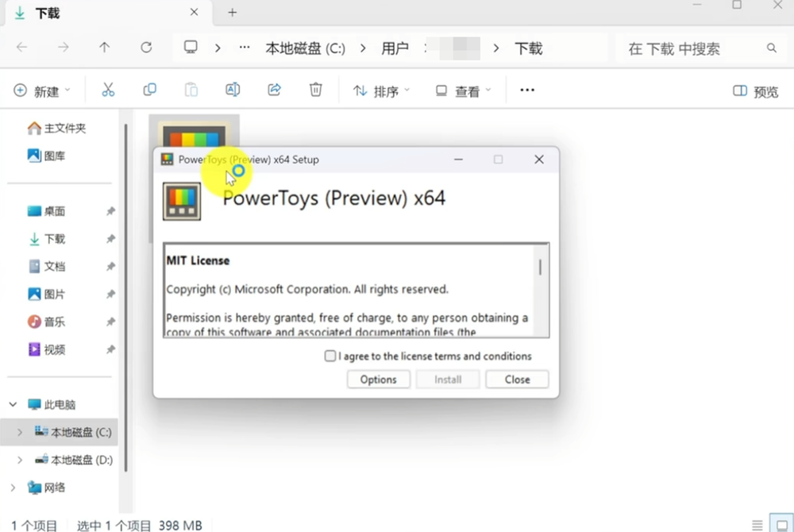Open 视频 in the sidebar
Screen dimensions: 794x532
47,350
